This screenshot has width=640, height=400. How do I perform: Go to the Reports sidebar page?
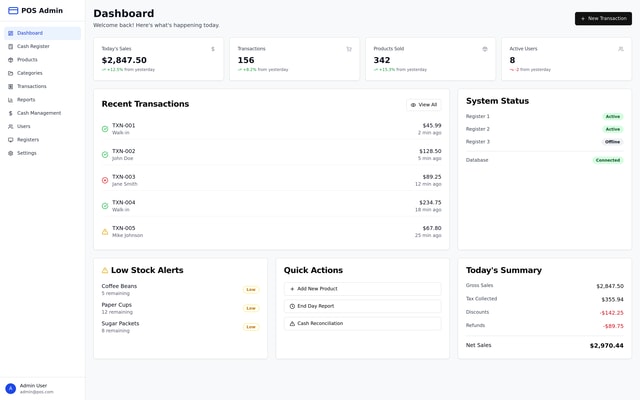[x=26, y=100]
